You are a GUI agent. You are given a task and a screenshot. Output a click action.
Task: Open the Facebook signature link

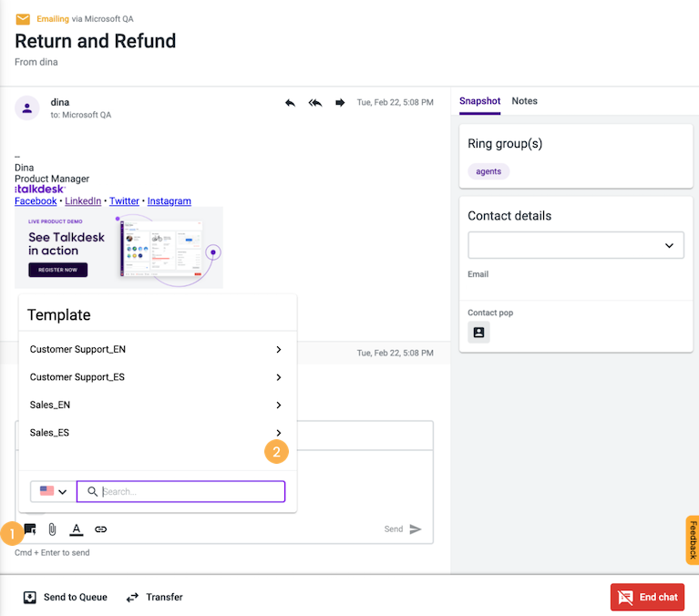pyautogui.click(x=36, y=201)
